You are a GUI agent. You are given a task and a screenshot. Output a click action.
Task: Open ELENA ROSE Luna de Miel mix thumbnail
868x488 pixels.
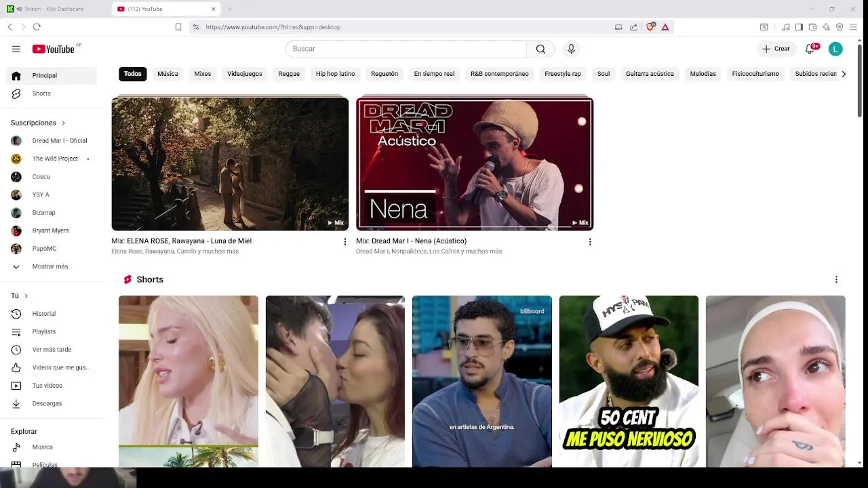[x=230, y=164]
